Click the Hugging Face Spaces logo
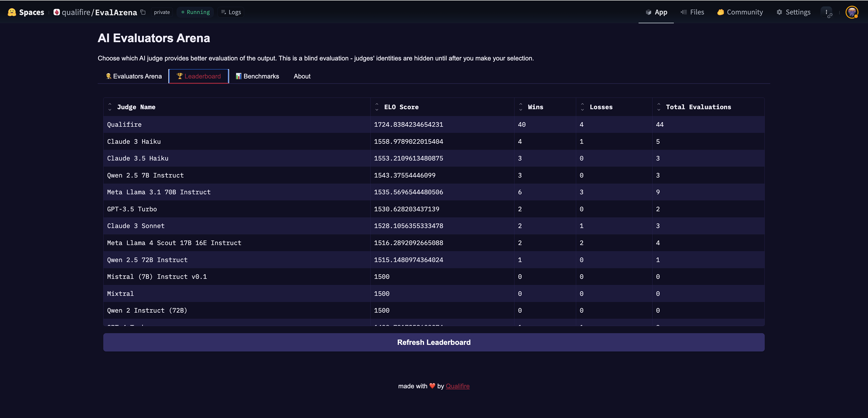 pyautogui.click(x=12, y=12)
